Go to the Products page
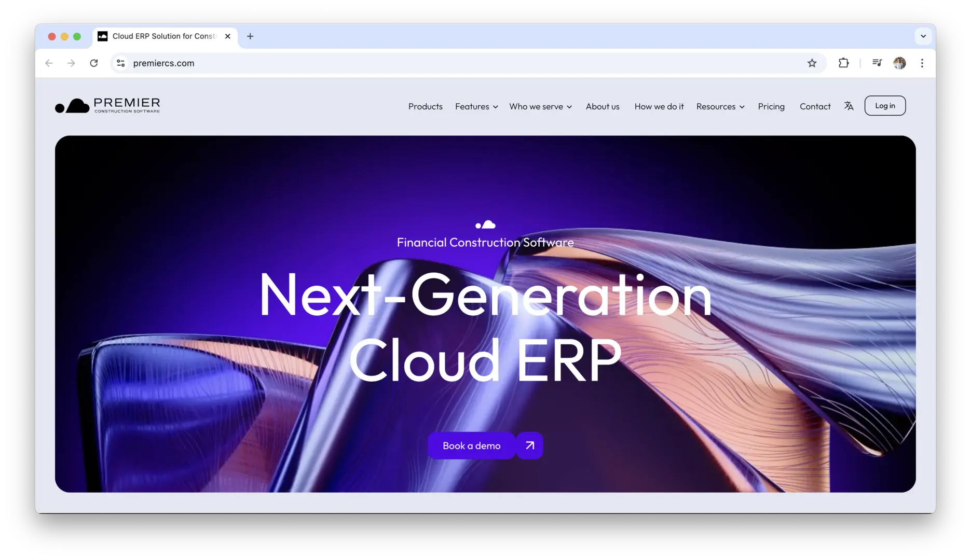This screenshot has height=560, width=971. [425, 107]
